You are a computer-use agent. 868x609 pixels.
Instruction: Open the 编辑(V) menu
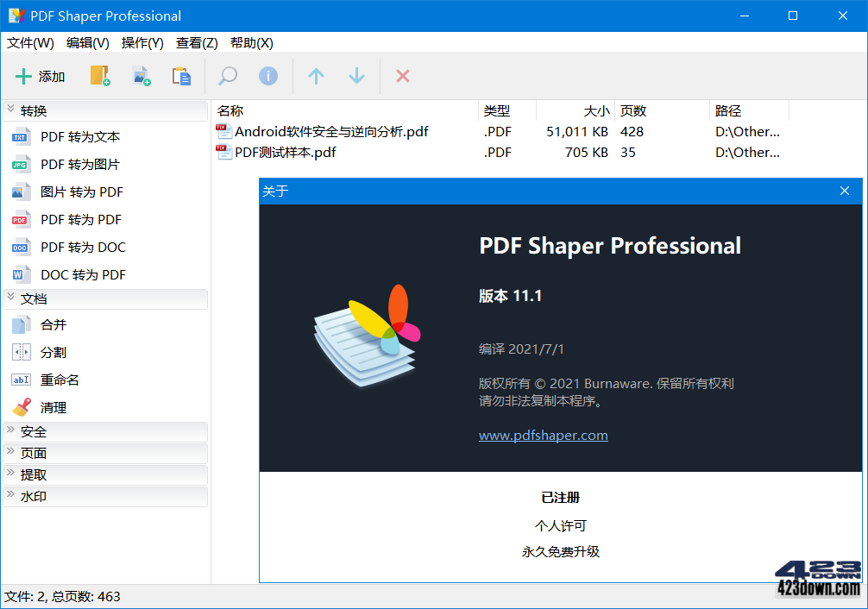pos(88,43)
